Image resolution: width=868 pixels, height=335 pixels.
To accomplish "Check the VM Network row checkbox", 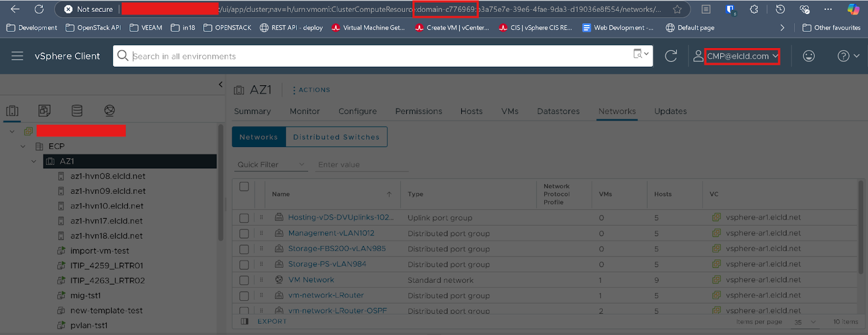I will [244, 281].
